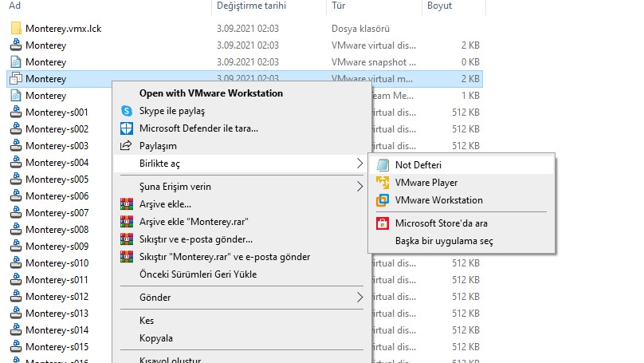
Task: Click the Dosya klasörü type cell
Action: click(360, 29)
